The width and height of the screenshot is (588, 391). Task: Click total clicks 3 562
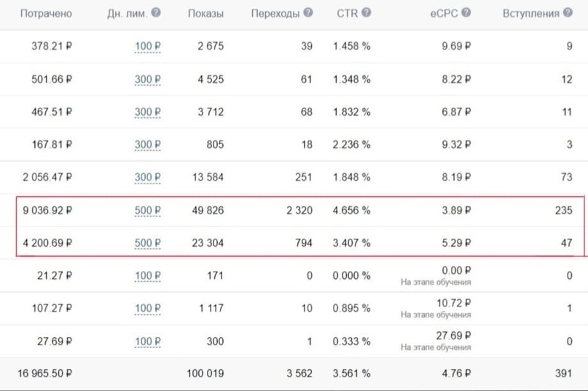pyautogui.click(x=299, y=374)
